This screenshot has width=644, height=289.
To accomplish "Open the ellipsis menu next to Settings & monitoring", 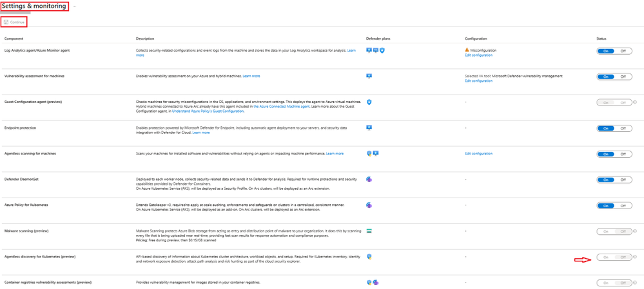I will click(x=74, y=7).
